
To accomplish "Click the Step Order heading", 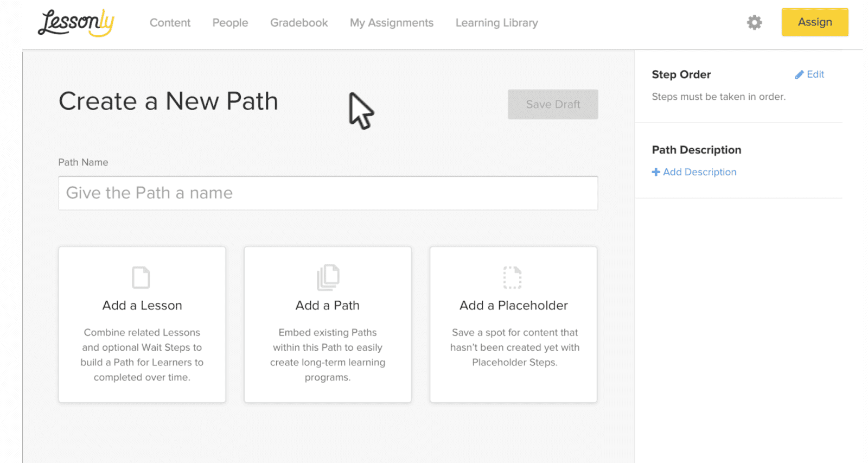I will point(681,74).
